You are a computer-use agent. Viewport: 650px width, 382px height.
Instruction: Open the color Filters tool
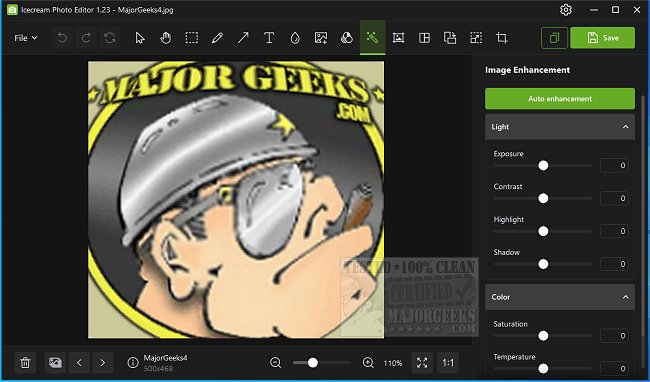click(x=347, y=38)
